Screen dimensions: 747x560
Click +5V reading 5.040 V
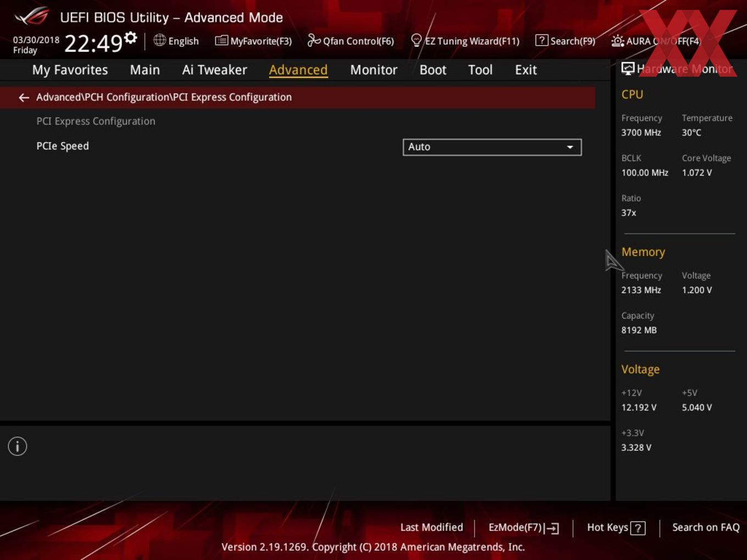tap(697, 407)
